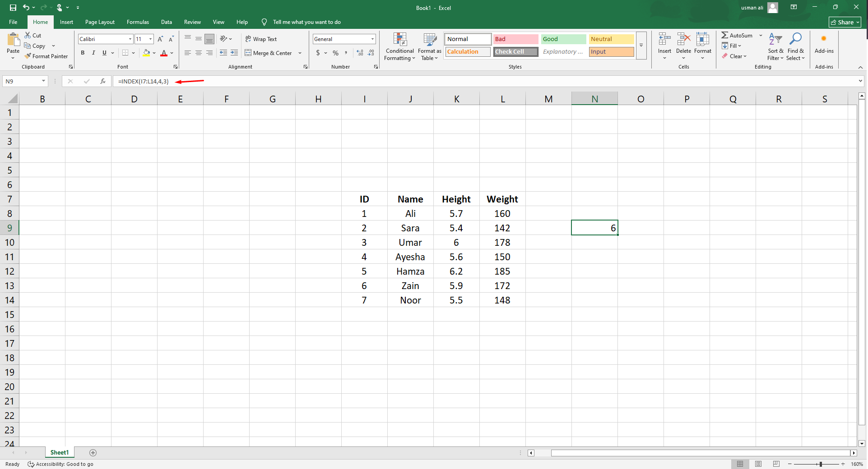Image resolution: width=868 pixels, height=469 pixels.
Task: Toggle Wrap Text
Action: point(261,39)
